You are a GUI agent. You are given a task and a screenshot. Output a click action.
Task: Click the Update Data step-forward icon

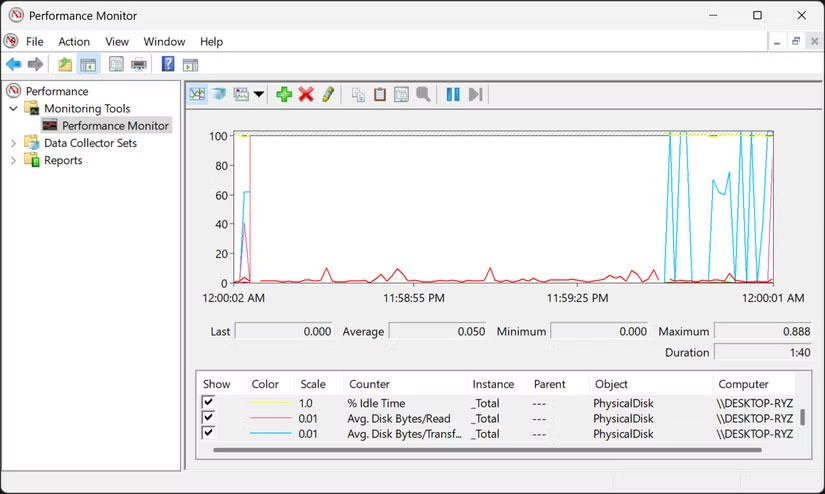pos(475,94)
